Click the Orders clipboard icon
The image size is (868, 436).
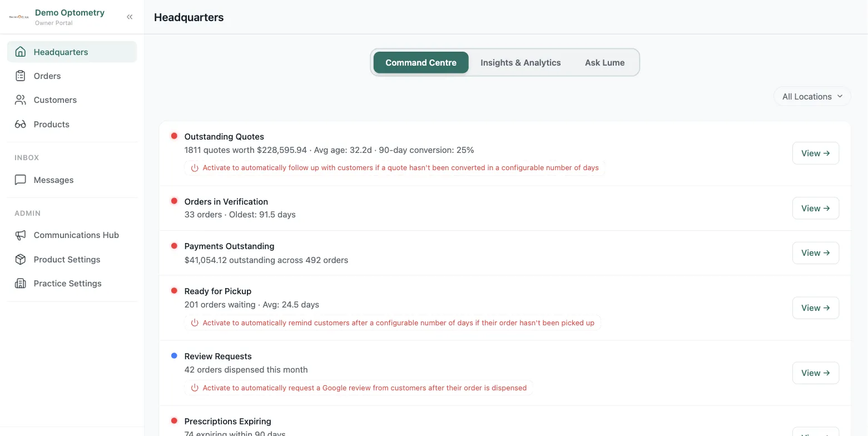coord(21,76)
